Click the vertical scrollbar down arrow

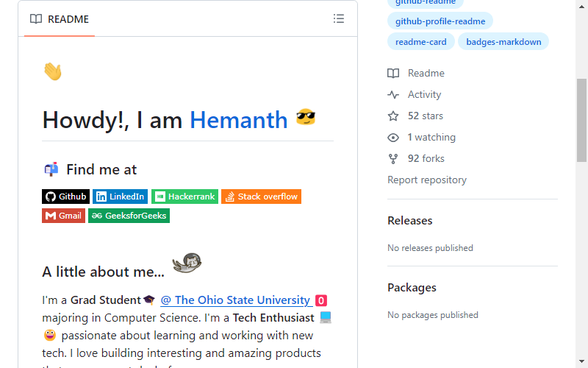pos(581,361)
